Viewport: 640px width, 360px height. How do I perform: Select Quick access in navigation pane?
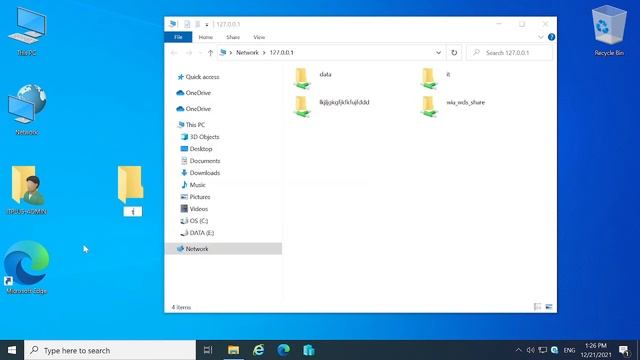pos(198,77)
